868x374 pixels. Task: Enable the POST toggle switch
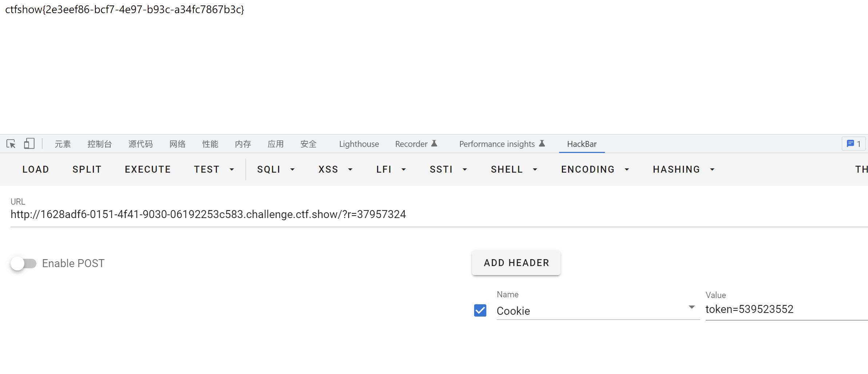(x=24, y=264)
